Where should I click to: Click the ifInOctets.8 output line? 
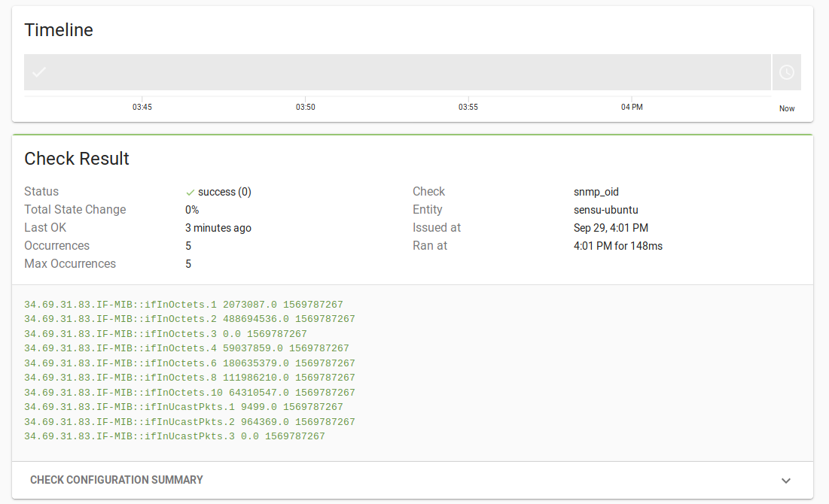[189, 378]
